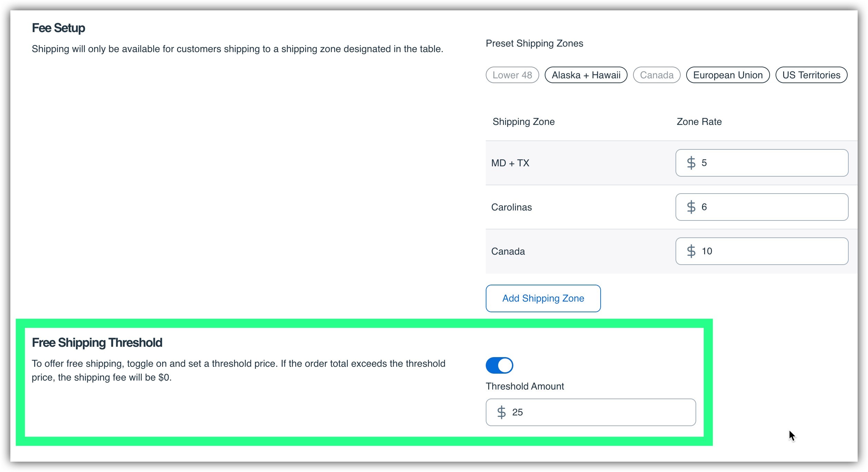This screenshot has width=868, height=472.
Task: Add US Territories preset zone
Action: point(811,75)
